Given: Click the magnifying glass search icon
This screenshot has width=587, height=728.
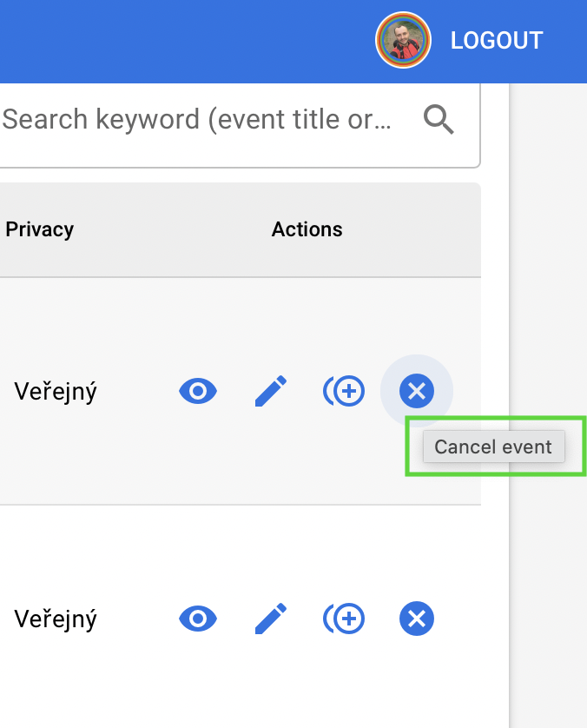Looking at the screenshot, I should pos(439,120).
